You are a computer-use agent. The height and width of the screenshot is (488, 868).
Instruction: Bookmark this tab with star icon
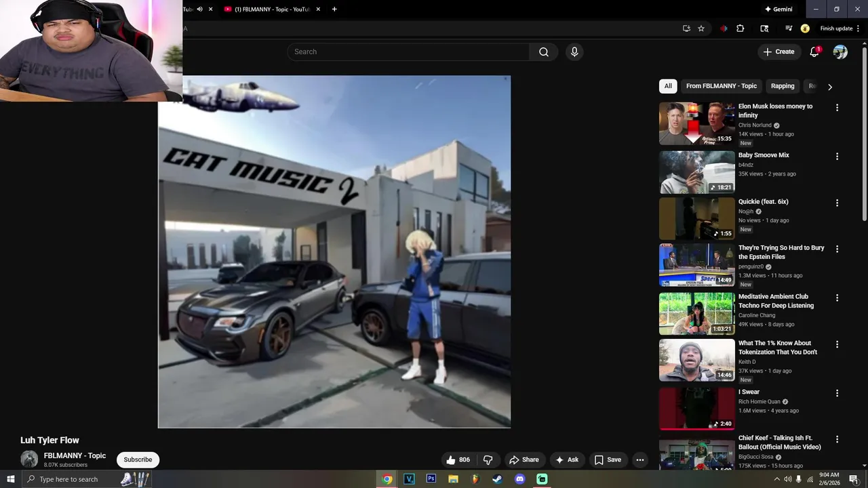click(x=701, y=28)
